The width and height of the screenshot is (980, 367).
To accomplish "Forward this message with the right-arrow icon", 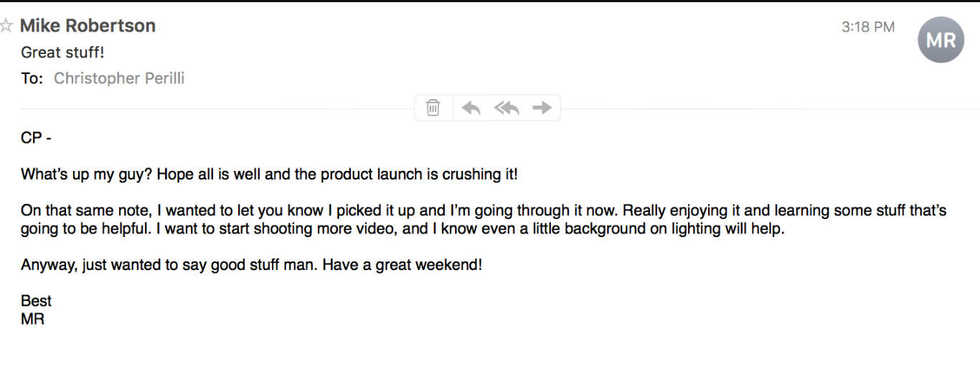I will click(542, 108).
